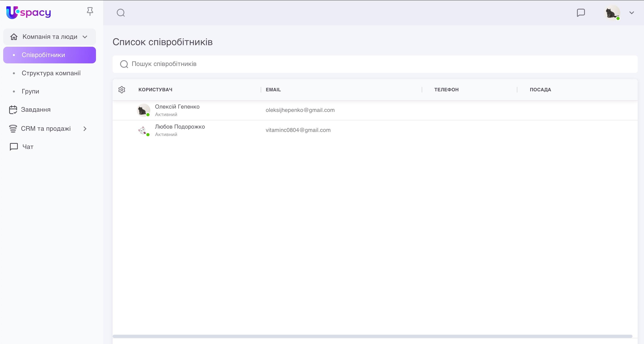Open Олексій Гепенко's employee profile
This screenshot has width=644, height=344.
(x=177, y=107)
